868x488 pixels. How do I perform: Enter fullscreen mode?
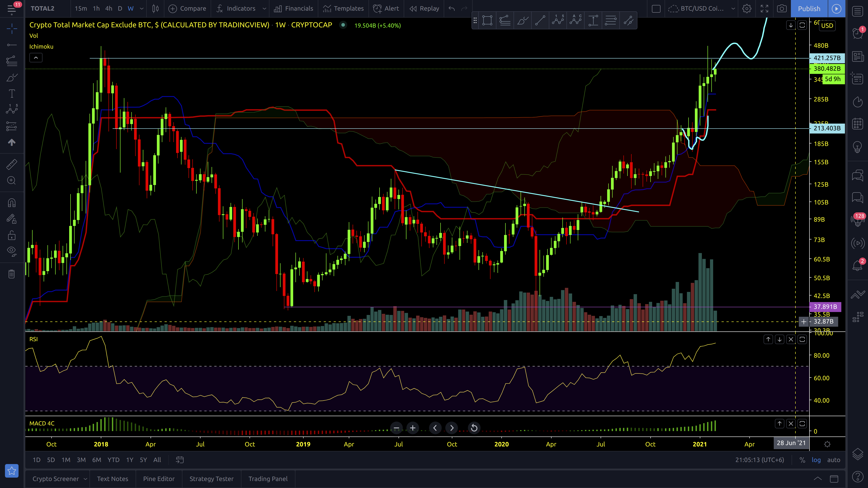764,8
